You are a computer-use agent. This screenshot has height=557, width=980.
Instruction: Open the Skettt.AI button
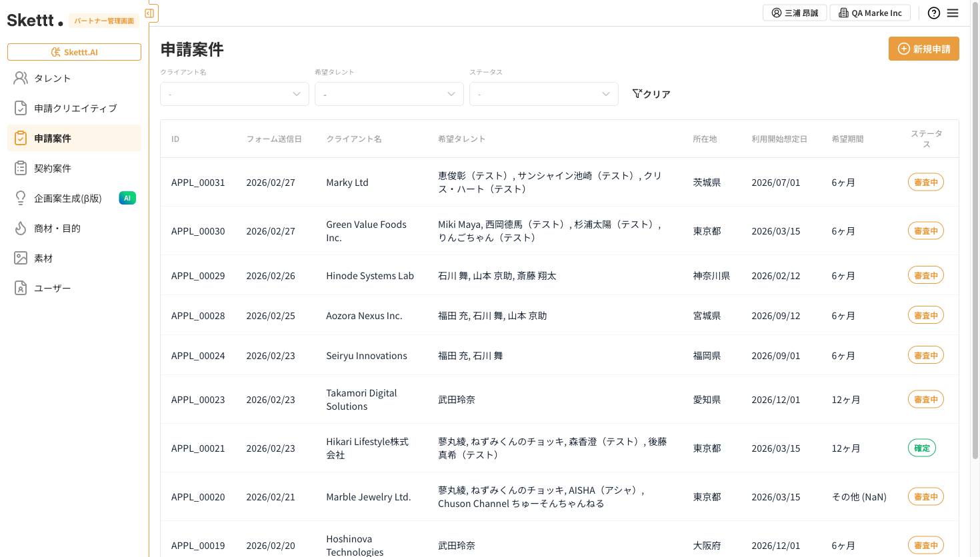click(74, 52)
